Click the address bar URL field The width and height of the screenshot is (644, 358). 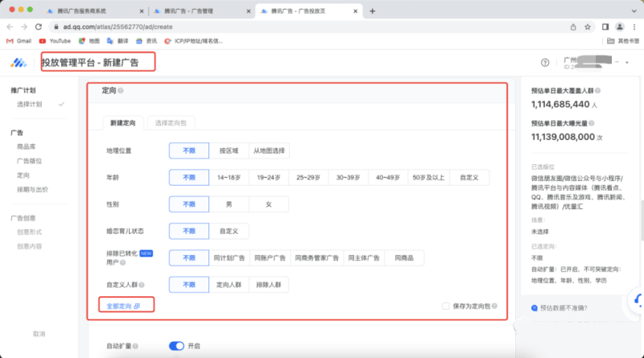coord(308,27)
